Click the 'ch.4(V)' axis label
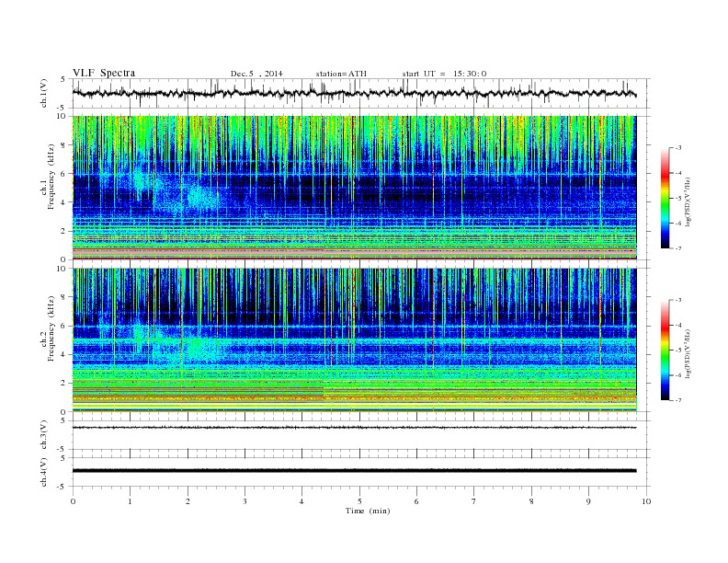This screenshot has height=563, width=728. point(44,472)
